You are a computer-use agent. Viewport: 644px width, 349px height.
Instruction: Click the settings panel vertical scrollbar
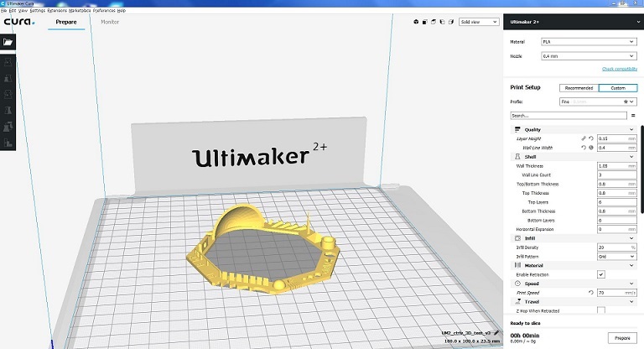(642, 169)
